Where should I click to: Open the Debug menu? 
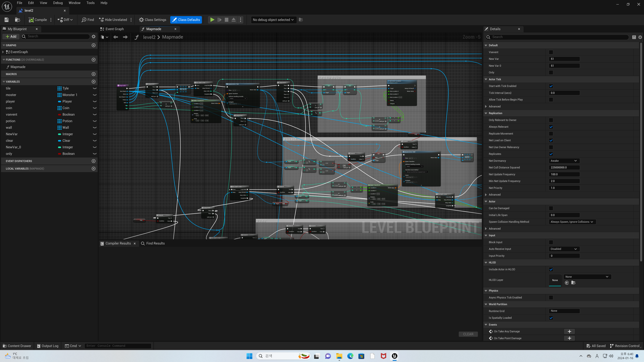pos(58,3)
